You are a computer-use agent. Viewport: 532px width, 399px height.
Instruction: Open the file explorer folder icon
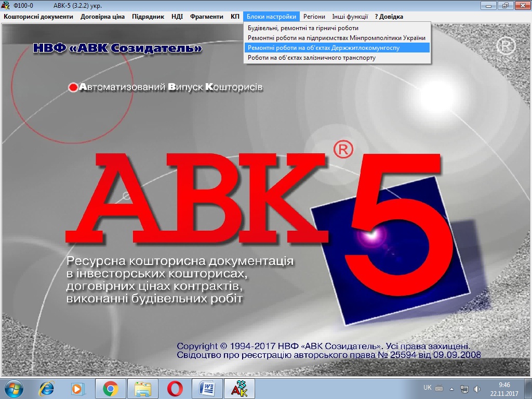[143, 389]
